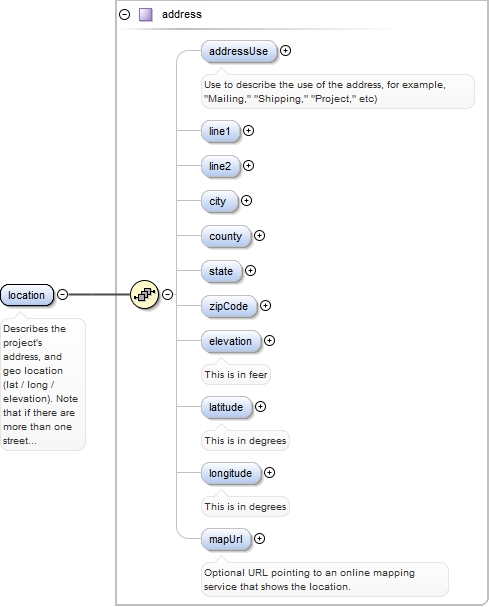
Task: Expand the city element
Action: point(246,201)
